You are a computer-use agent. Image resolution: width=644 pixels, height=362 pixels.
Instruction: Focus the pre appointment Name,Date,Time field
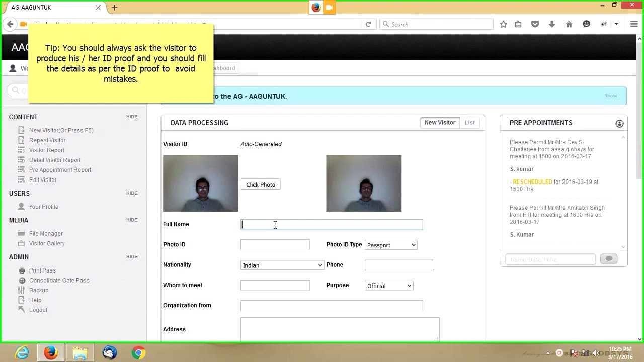point(550,259)
